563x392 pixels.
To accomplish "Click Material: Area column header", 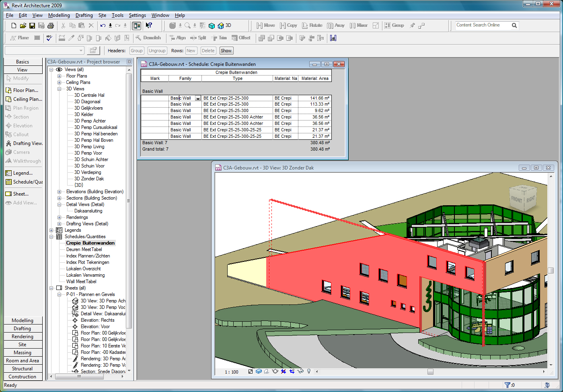I will (315, 79).
